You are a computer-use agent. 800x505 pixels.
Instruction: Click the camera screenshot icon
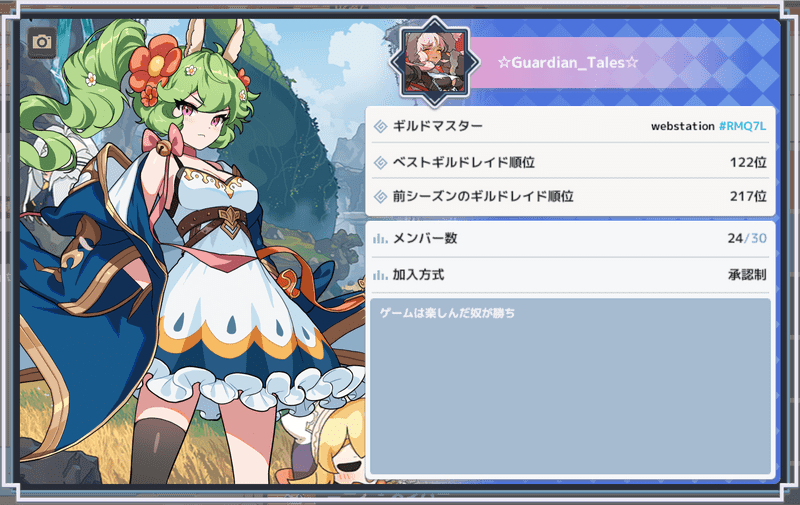[x=41, y=42]
